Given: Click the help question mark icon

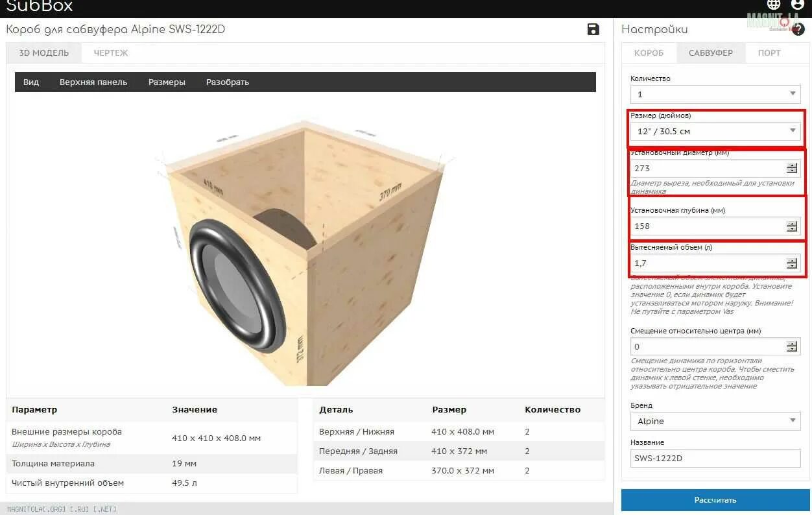Looking at the screenshot, I should [x=798, y=29].
